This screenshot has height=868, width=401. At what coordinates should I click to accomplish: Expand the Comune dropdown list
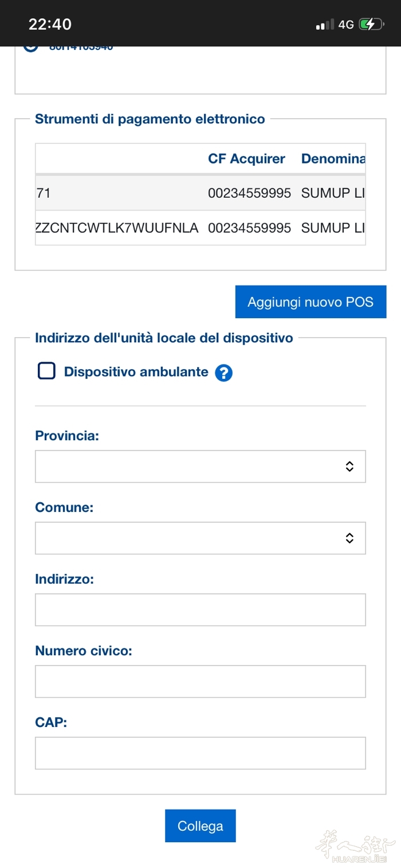200,538
